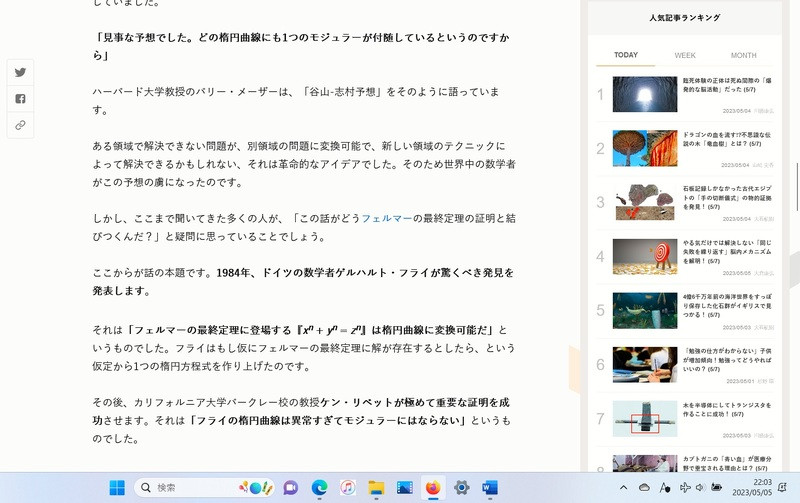
Task: Switch ranking to the MONTH tab
Action: click(743, 55)
